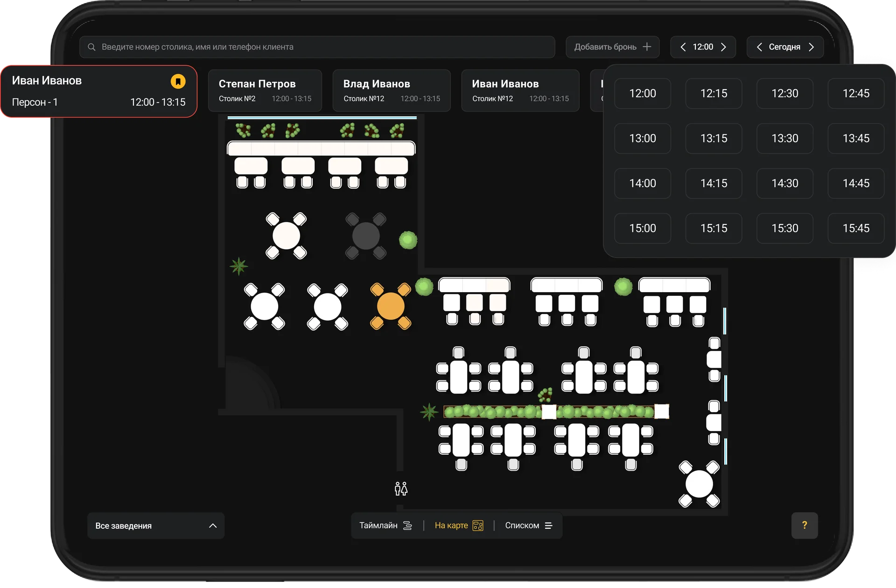
Task: Select the 14:30 time slot
Action: tap(785, 183)
